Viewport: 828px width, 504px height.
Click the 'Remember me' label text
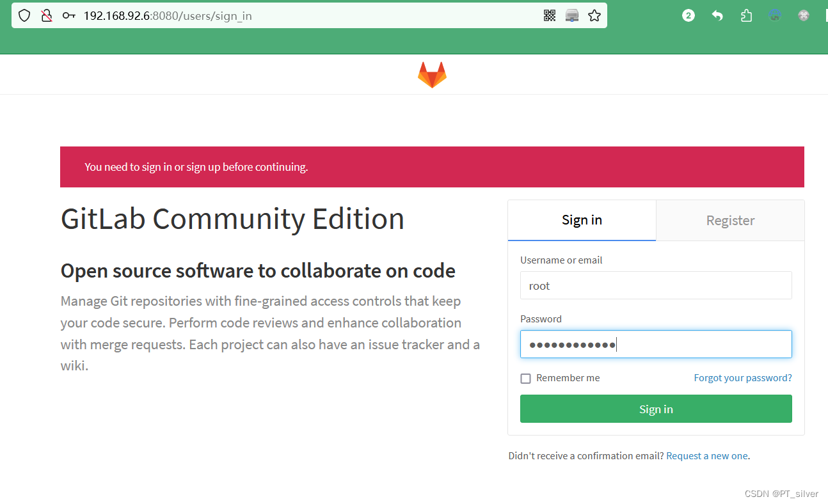(x=568, y=378)
